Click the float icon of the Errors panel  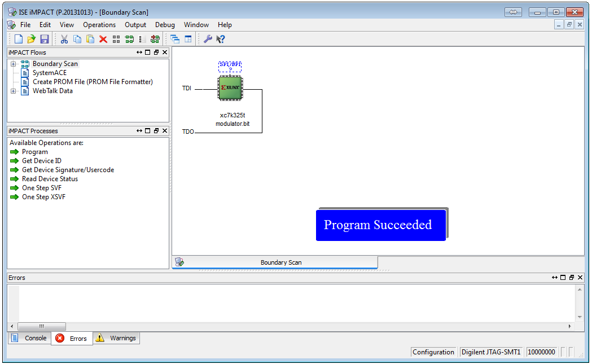click(x=572, y=278)
